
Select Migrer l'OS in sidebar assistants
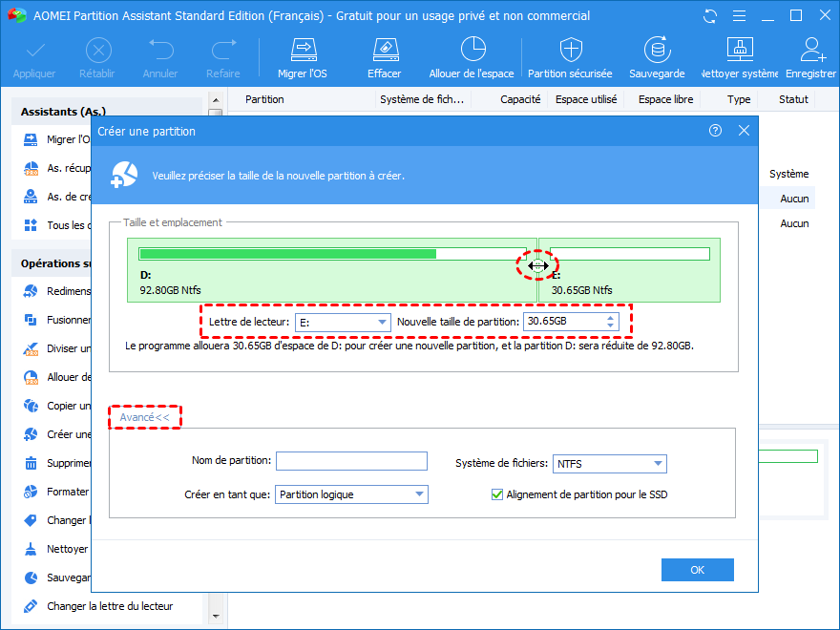pos(57,139)
